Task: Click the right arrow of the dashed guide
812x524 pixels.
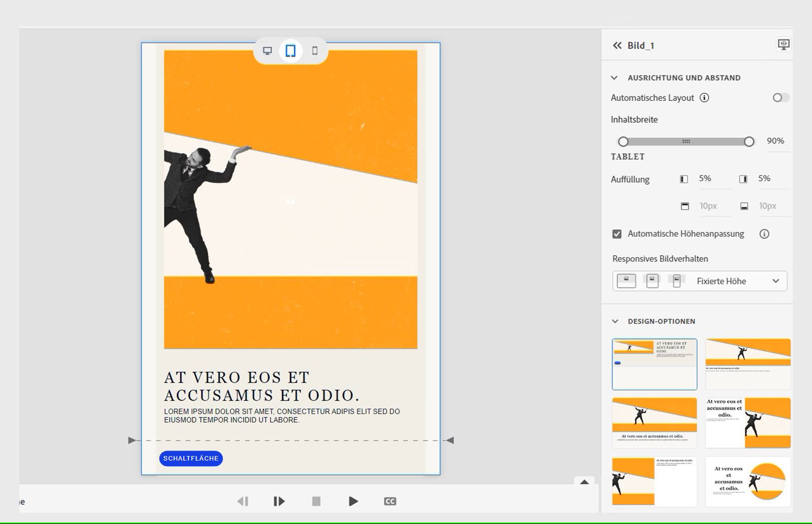Action: (x=450, y=440)
